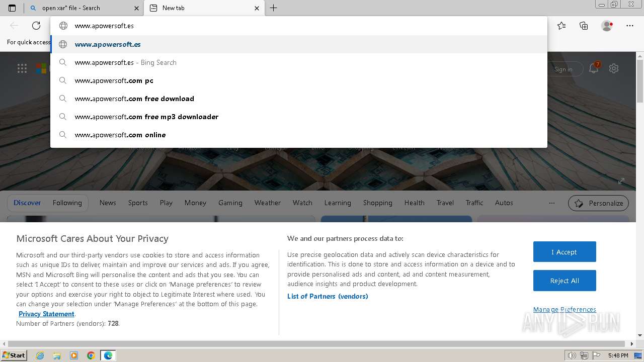This screenshot has width=644, height=362.
Task: Pick "www.apowersoft.com free download" suggestion
Action: [x=299, y=99]
